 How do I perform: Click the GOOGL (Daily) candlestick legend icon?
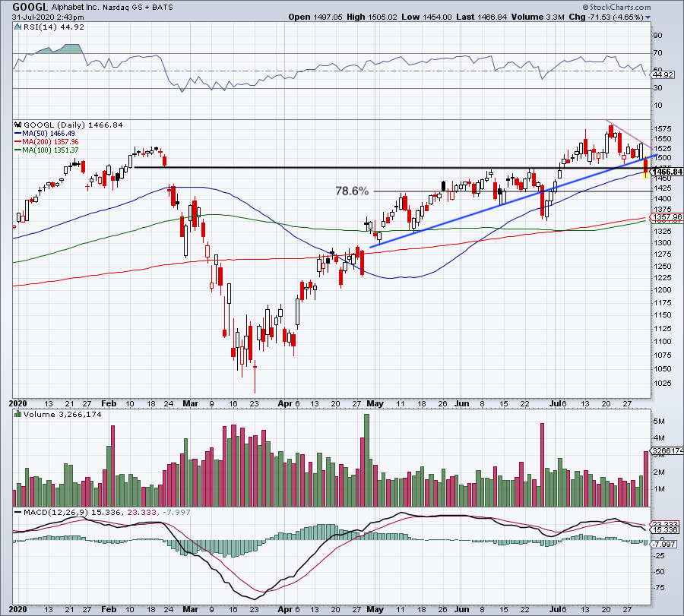17,125
